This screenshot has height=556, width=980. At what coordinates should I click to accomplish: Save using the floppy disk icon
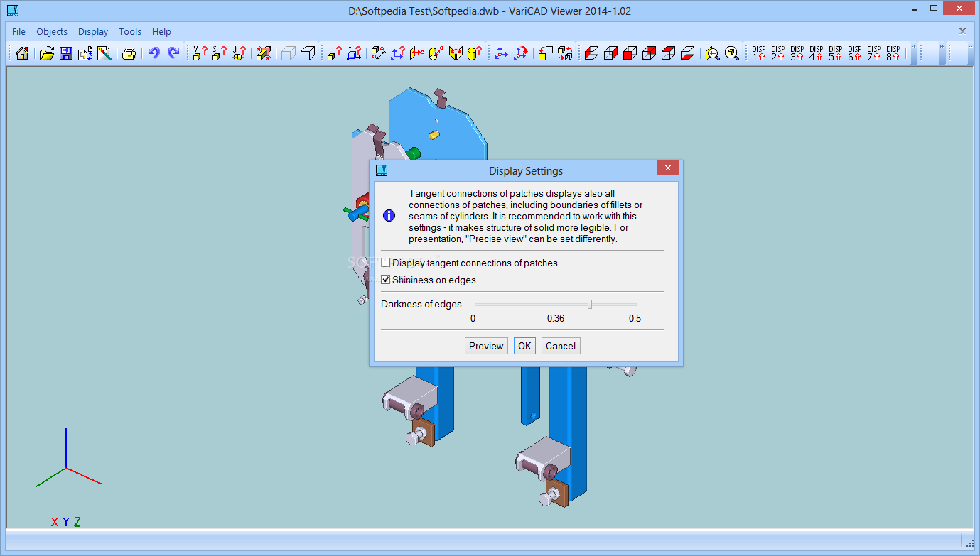(66, 53)
